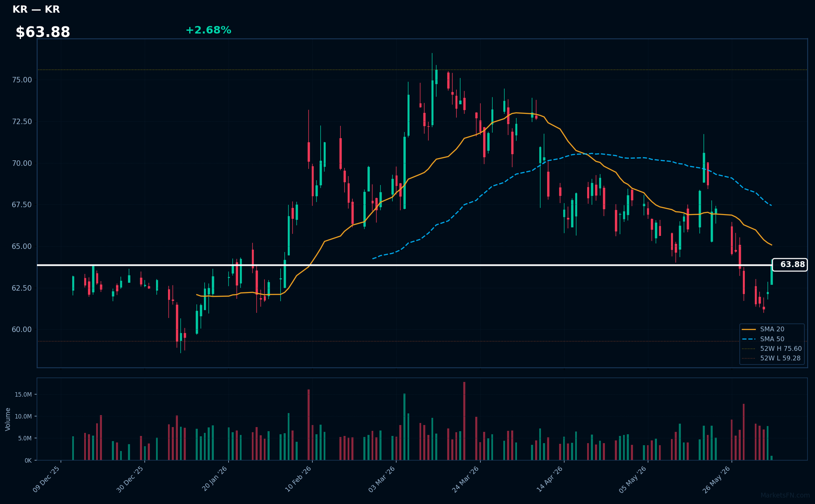The width and height of the screenshot is (815, 504).
Task: Select the large $63.88 header price
Action: (x=43, y=32)
